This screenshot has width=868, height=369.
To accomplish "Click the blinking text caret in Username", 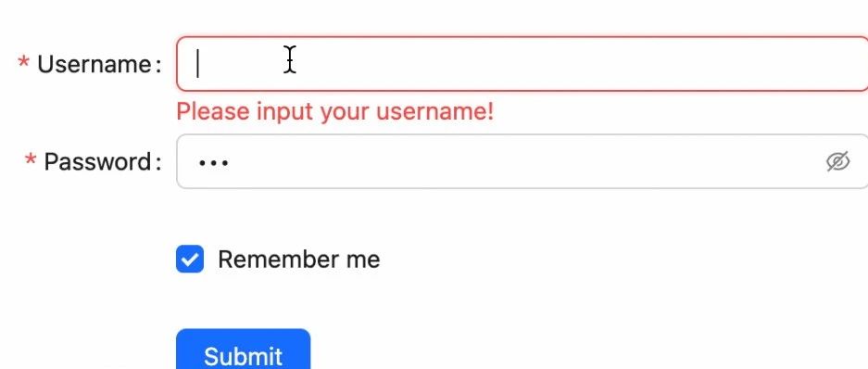I will (197, 64).
